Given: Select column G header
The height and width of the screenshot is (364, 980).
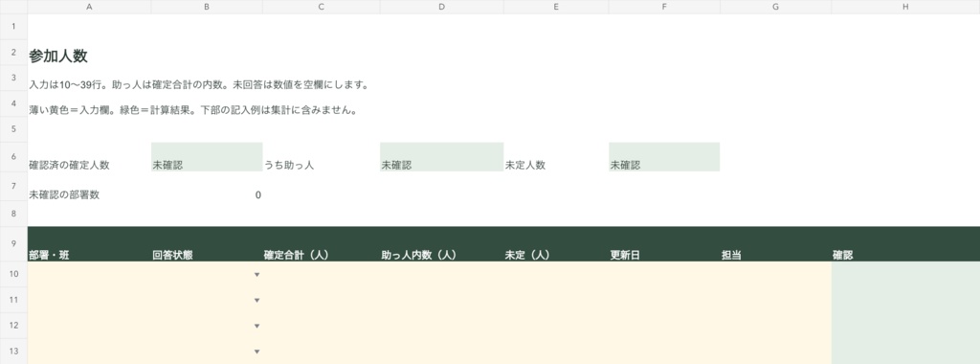Looking at the screenshot, I should tap(775, 7).
